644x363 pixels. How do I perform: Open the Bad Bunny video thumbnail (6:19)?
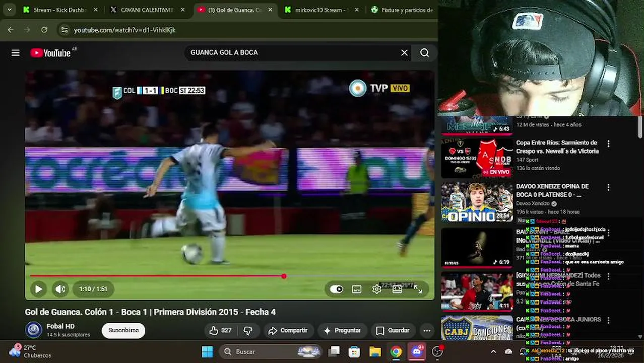coord(477,248)
